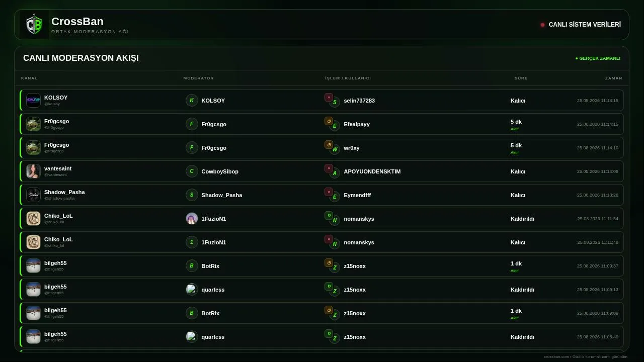The image size is (644, 362).
Task: Click the BotRix moderator badge at 11:09:37
Action: coord(192,266)
